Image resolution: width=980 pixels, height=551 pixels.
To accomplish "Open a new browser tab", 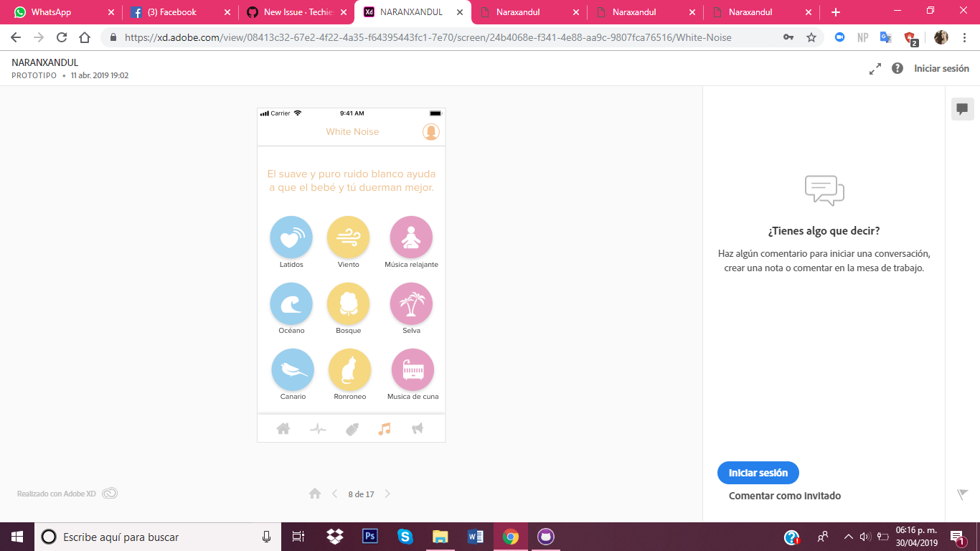I will 835,12.
